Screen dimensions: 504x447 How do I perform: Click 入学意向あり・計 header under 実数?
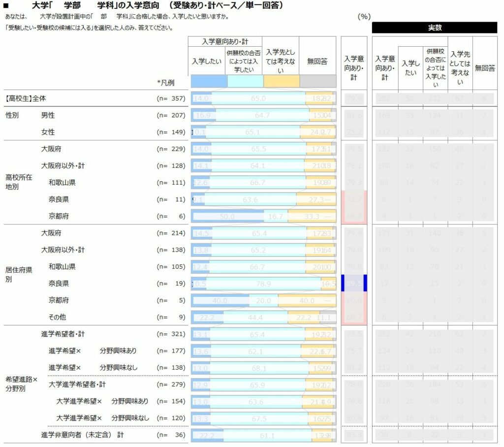pos(385,68)
